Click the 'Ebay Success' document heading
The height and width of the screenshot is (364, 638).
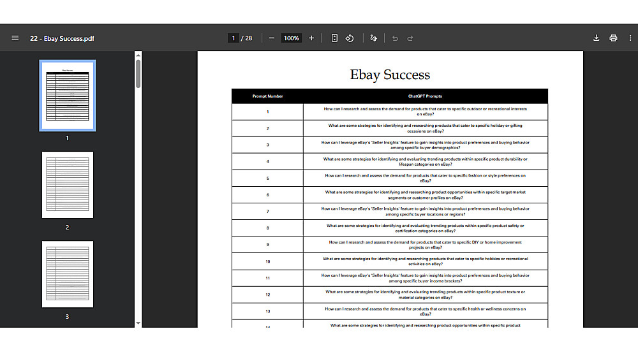(390, 75)
